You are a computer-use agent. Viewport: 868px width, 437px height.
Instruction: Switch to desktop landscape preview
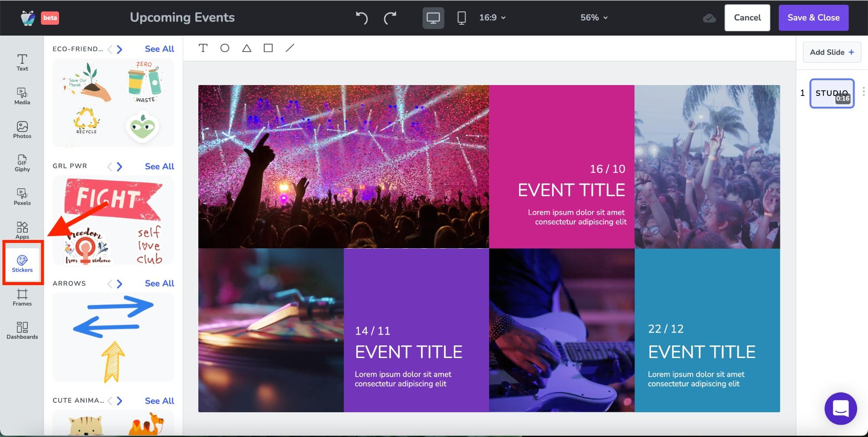[433, 18]
